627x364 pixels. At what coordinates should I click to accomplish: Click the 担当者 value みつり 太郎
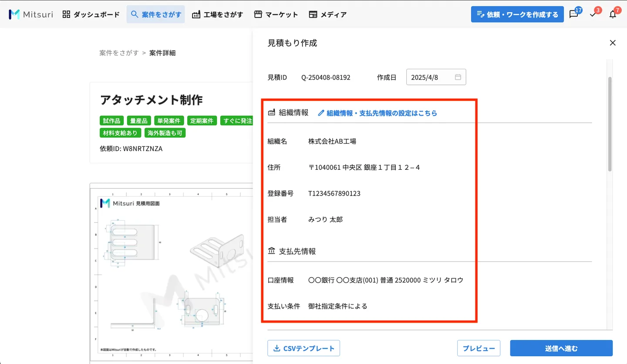click(325, 219)
